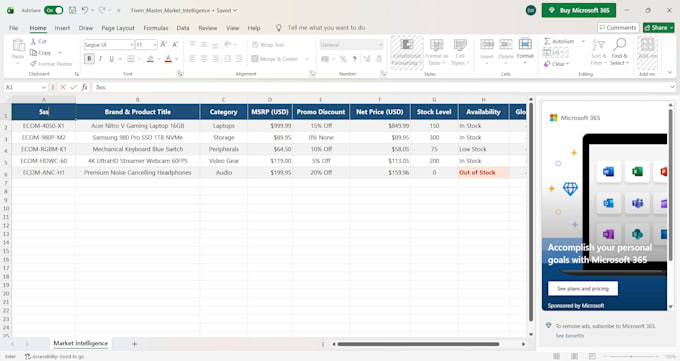This screenshot has height=361, width=680.
Task: Cut the selection with scissors icon
Action: click(x=33, y=41)
